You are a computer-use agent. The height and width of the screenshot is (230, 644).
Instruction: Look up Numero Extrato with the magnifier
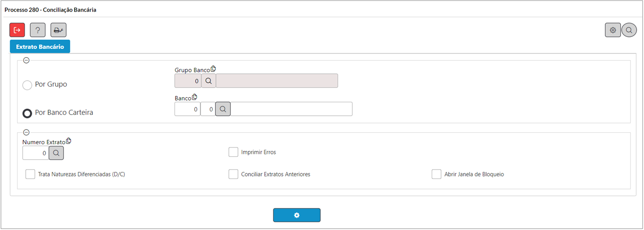coord(56,153)
